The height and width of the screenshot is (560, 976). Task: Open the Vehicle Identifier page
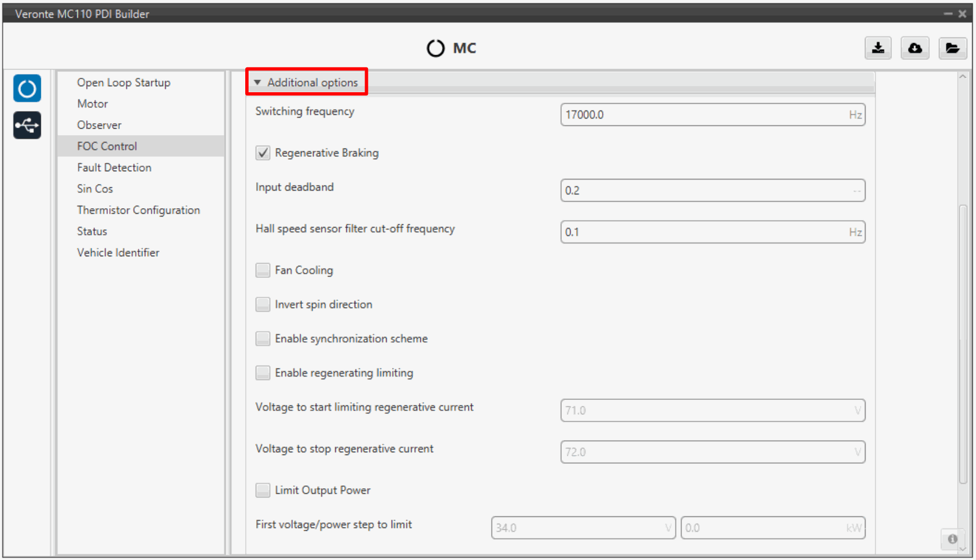tap(118, 252)
